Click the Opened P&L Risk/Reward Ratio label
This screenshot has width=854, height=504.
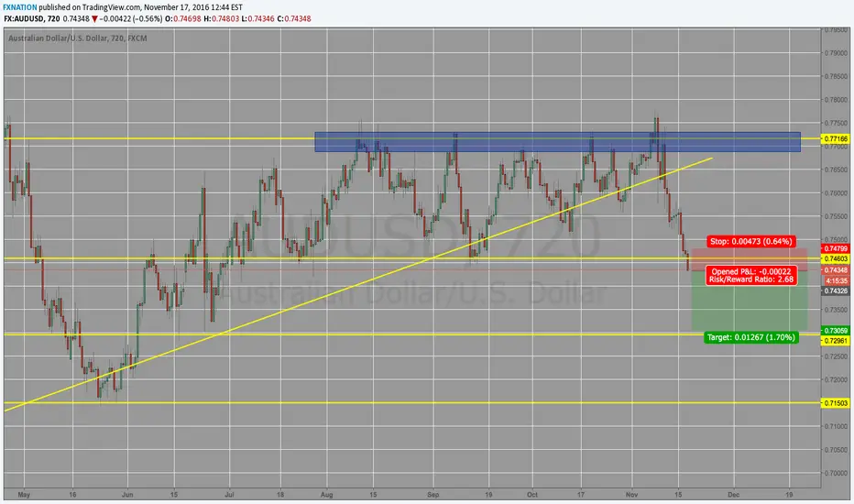pyautogui.click(x=751, y=275)
